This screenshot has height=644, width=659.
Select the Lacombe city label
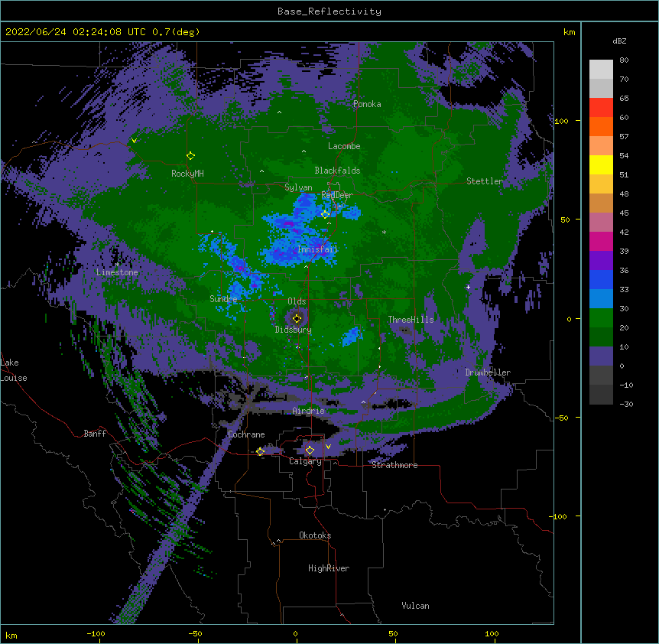pos(344,146)
